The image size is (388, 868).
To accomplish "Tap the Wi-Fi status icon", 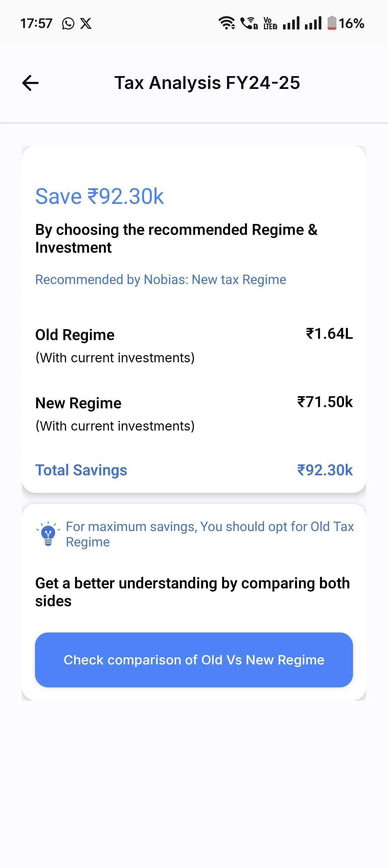I will (227, 23).
